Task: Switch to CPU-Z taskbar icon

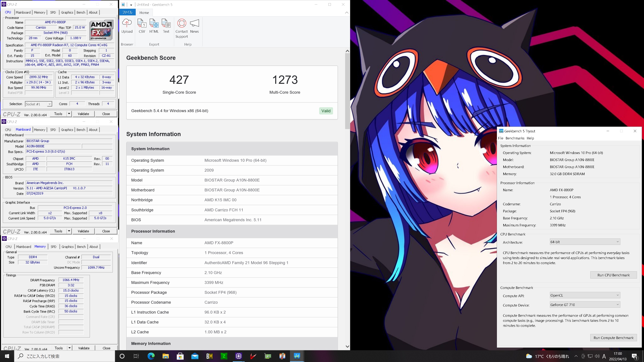Action: [x=238, y=356]
